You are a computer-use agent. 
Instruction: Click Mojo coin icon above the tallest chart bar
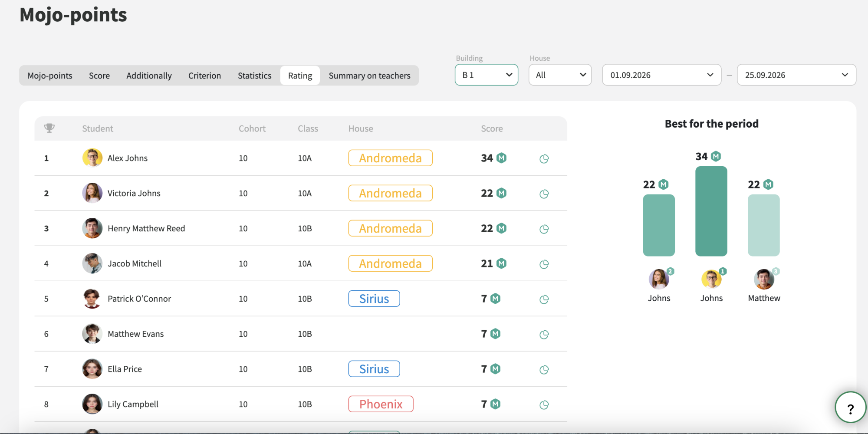click(x=716, y=156)
